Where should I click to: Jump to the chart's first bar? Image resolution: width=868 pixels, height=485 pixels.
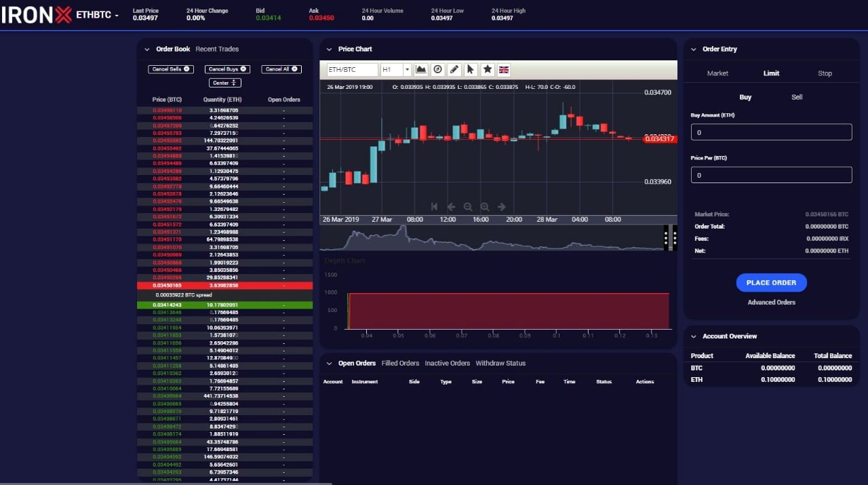(435, 207)
